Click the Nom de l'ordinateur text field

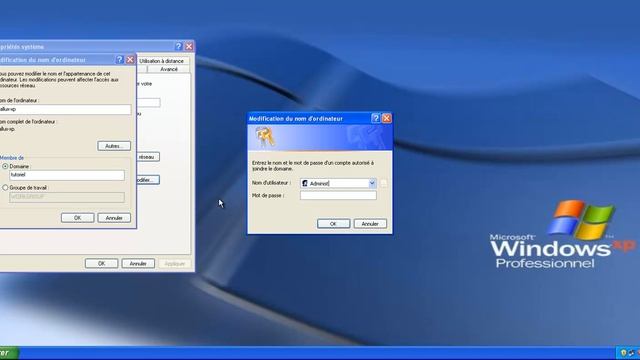click(64, 109)
